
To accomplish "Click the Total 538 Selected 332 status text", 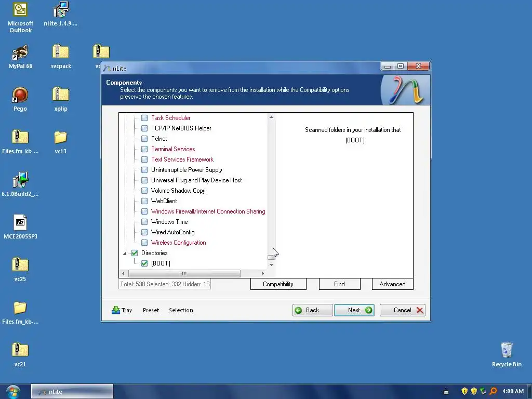I will pyautogui.click(x=165, y=284).
